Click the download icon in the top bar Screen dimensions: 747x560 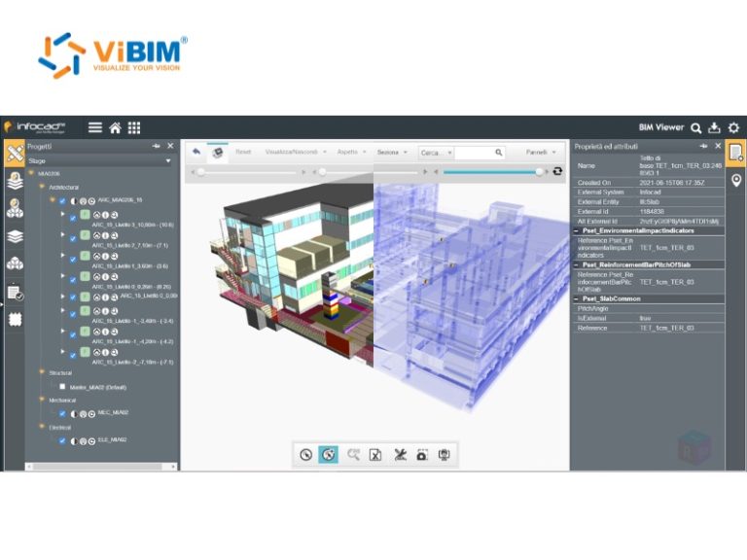tap(714, 127)
